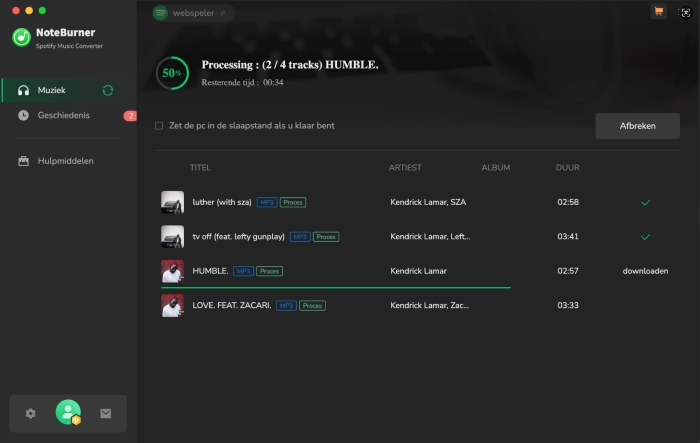Click MP3 tag on HUMBLE. row
This screenshot has height=443, width=700.
243,271
